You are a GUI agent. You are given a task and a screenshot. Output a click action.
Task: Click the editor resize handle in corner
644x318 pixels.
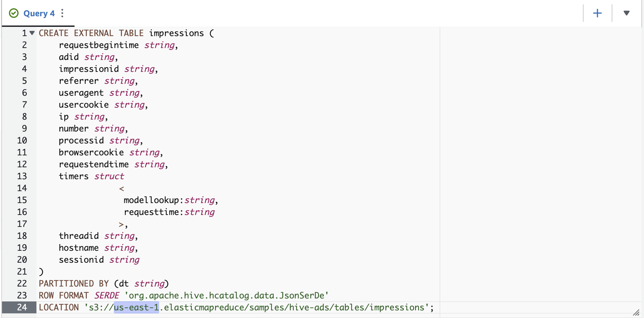[x=636, y=312]
